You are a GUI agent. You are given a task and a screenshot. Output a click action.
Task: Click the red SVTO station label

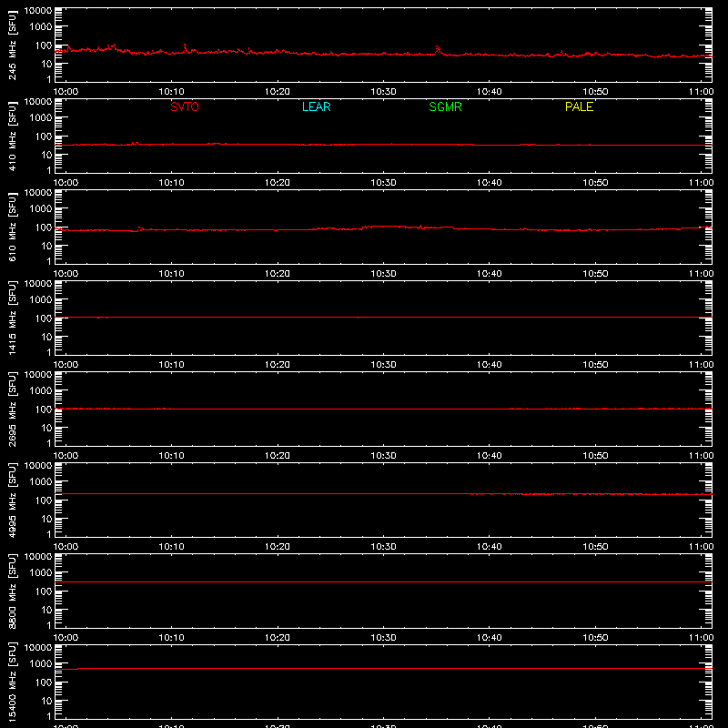pos(185,106)
